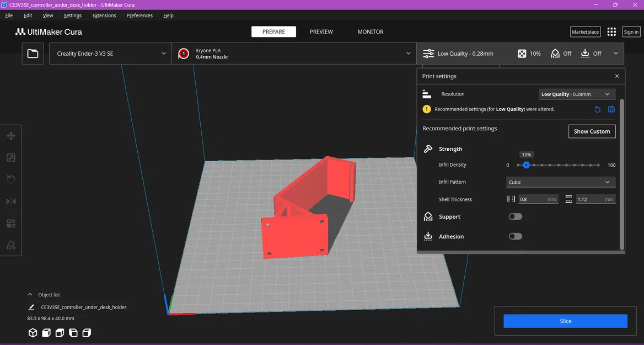Switch to right side view icon
The image size is (644, 345).
click(x=87, y=333)
